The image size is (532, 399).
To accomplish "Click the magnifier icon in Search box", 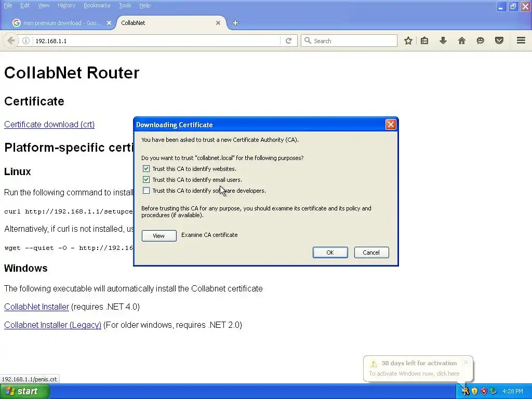I will point(308,41).
